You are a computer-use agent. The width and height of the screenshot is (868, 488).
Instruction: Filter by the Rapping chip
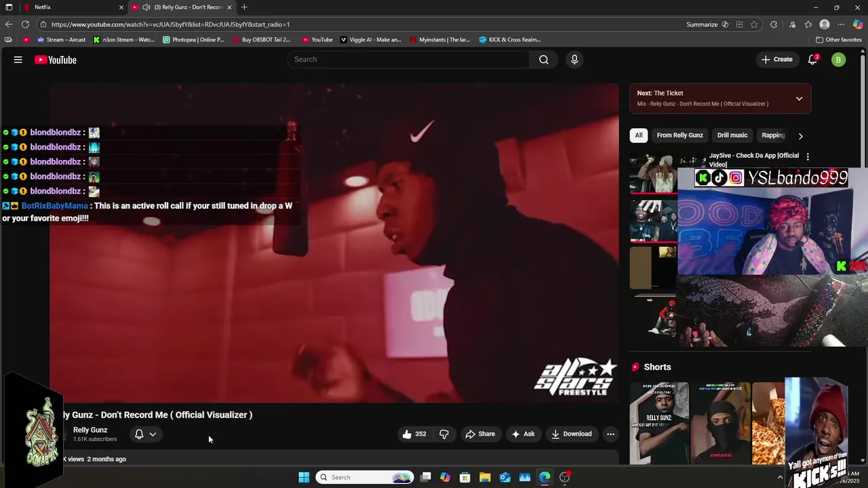pyautogui.click(x=773, y=135)
